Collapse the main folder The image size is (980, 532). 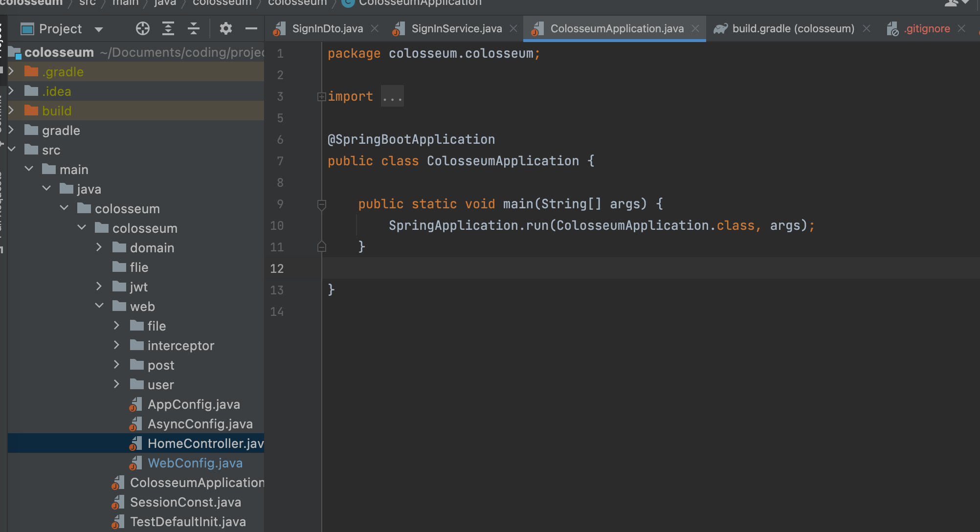point(29,169)
